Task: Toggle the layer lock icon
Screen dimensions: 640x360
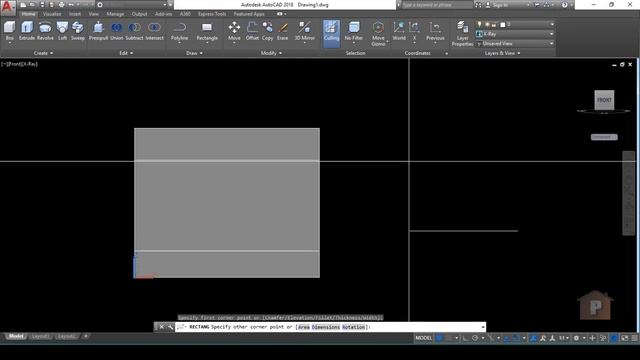Action: [494, 24]
